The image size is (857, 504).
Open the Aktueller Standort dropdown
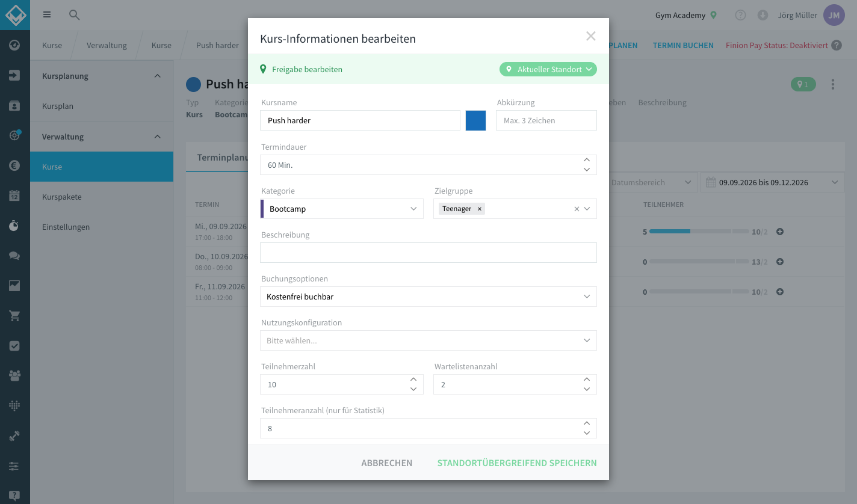548,69
